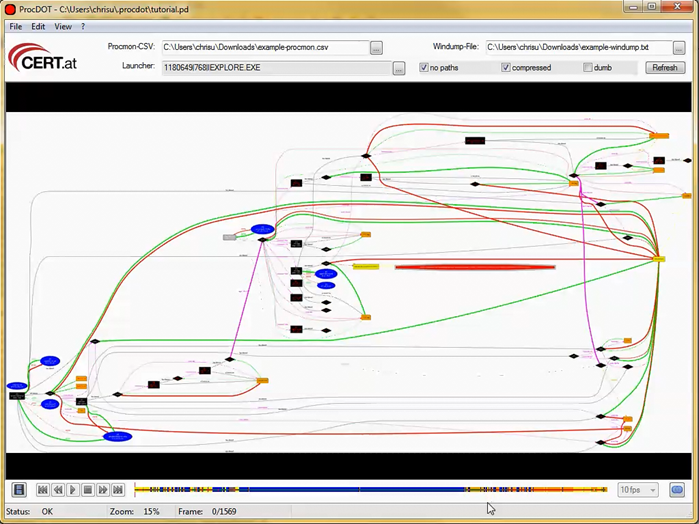Click the animation timeline bar
The width and height of the screenshot is (699, 524).
370,490
